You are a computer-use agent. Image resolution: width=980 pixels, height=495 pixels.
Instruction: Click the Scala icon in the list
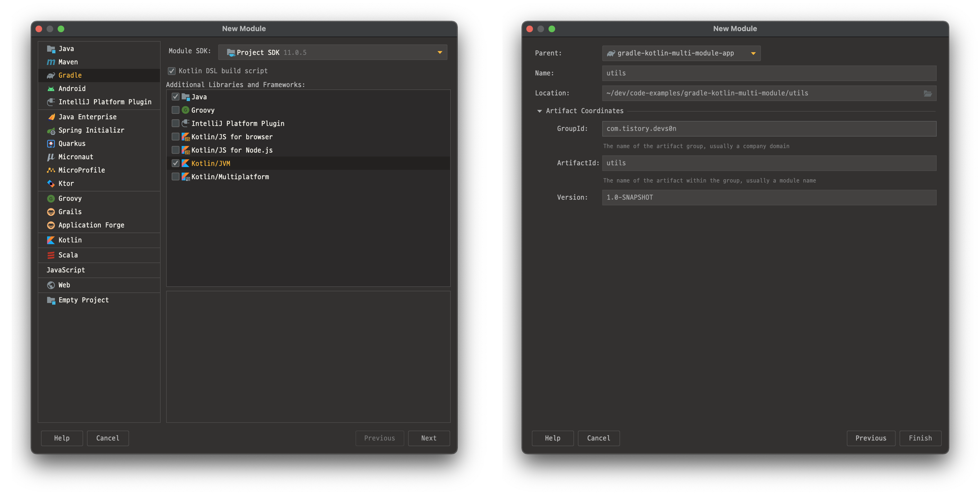click(51, 255)
